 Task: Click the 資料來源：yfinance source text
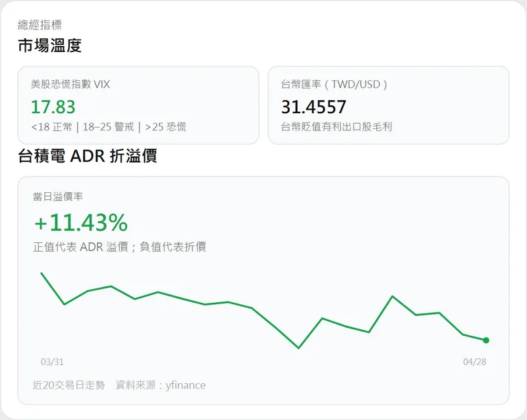coord(161,385)
